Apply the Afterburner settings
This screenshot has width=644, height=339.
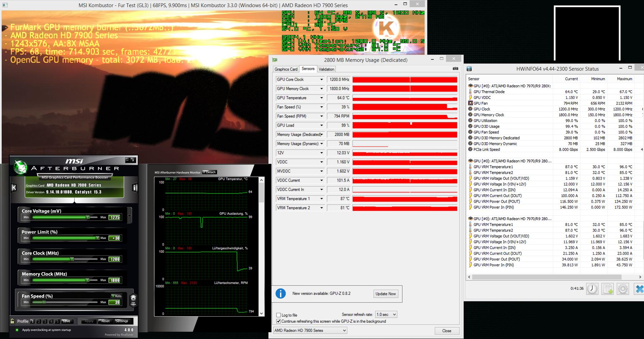[x=89, y=321]
